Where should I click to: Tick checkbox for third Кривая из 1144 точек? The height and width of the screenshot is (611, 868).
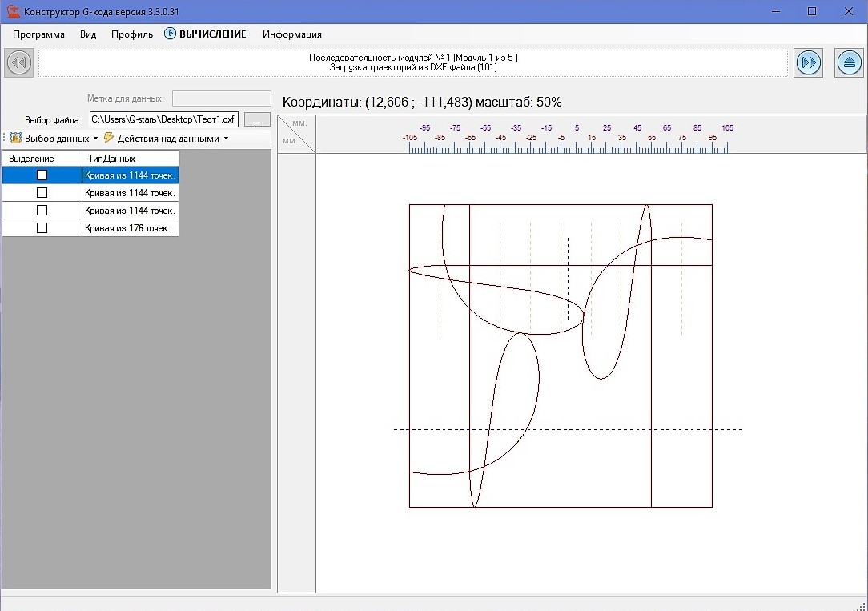pos(42,211)
